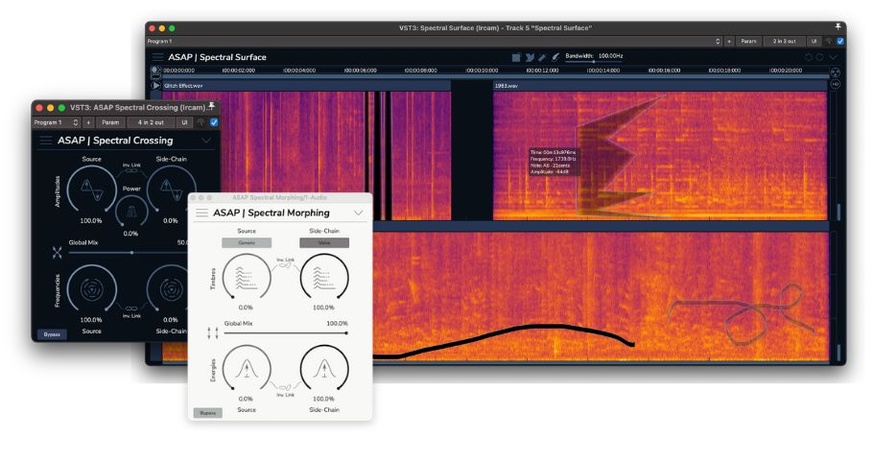The image size is (873, 450).
Task: Click the Bandwidth slider in Spectral Surface
Action: pyautogui.click(x=595, y=62)
